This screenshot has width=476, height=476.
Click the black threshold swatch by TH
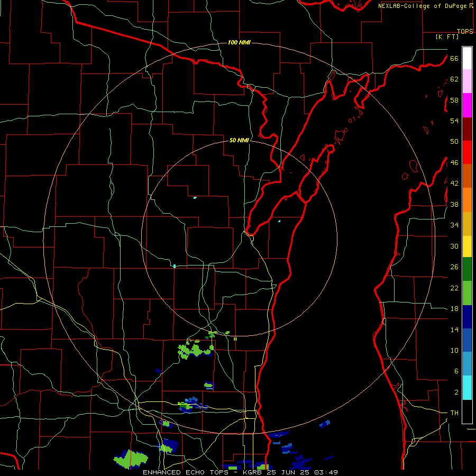pos(467,411)
